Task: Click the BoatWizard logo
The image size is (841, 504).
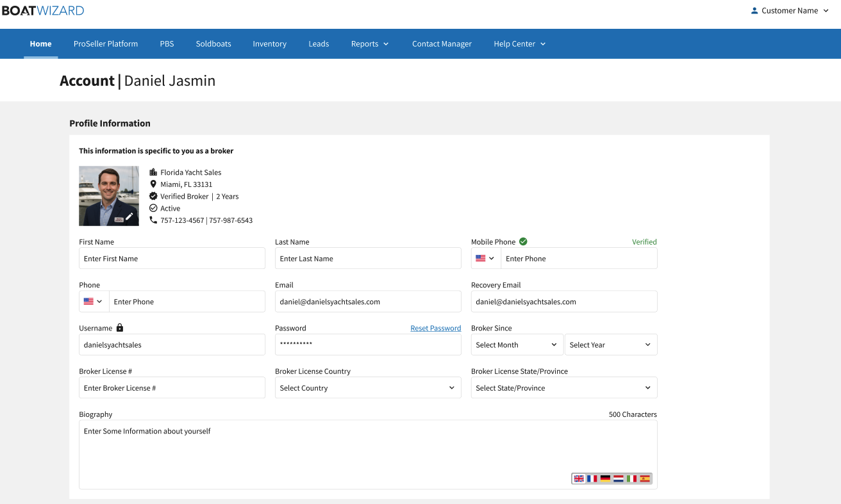Action: point(43,10)
